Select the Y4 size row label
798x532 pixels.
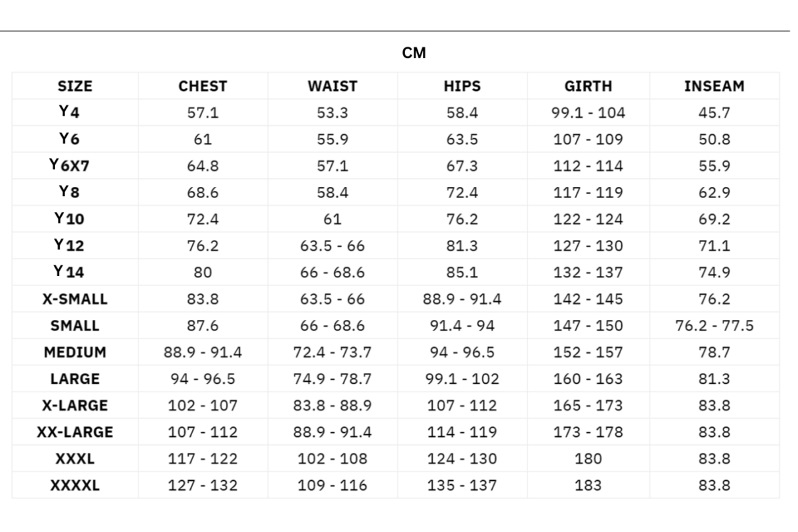(69, 113)
